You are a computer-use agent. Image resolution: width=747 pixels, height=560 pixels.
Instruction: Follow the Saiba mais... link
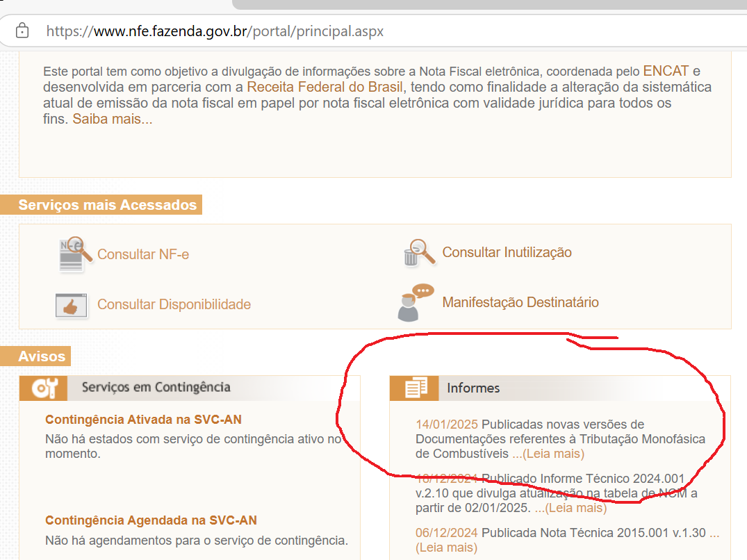coord(113,119)
